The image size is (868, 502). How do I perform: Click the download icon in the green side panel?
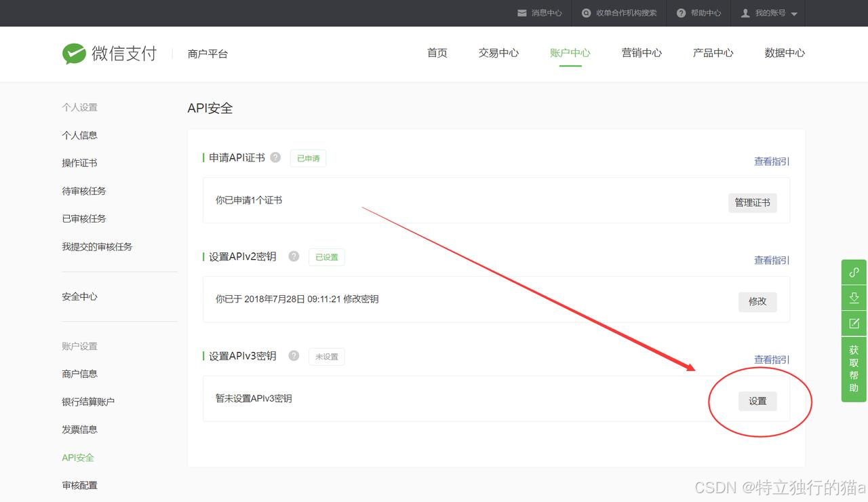[x=854, y=298]
